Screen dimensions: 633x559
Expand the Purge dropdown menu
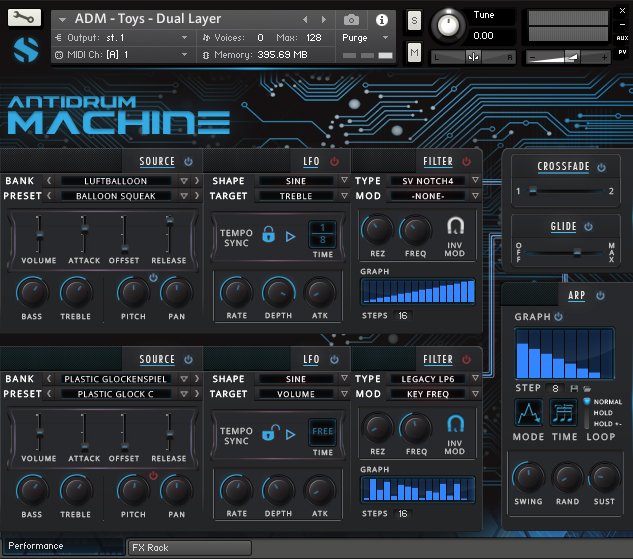tap(385, 37)
